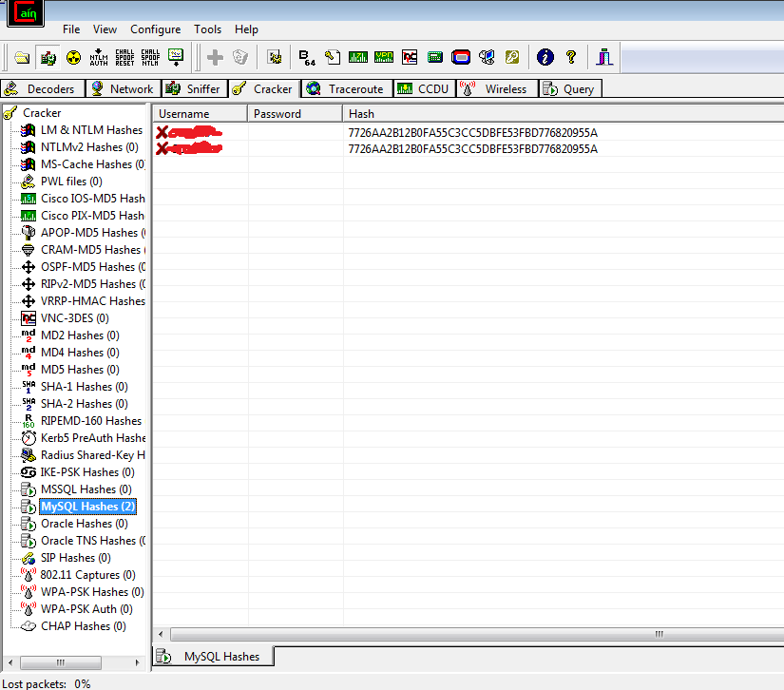Open the RSA SecurID token calculator icon
This screenshot has width=784, height=690.
pos(461,57)
